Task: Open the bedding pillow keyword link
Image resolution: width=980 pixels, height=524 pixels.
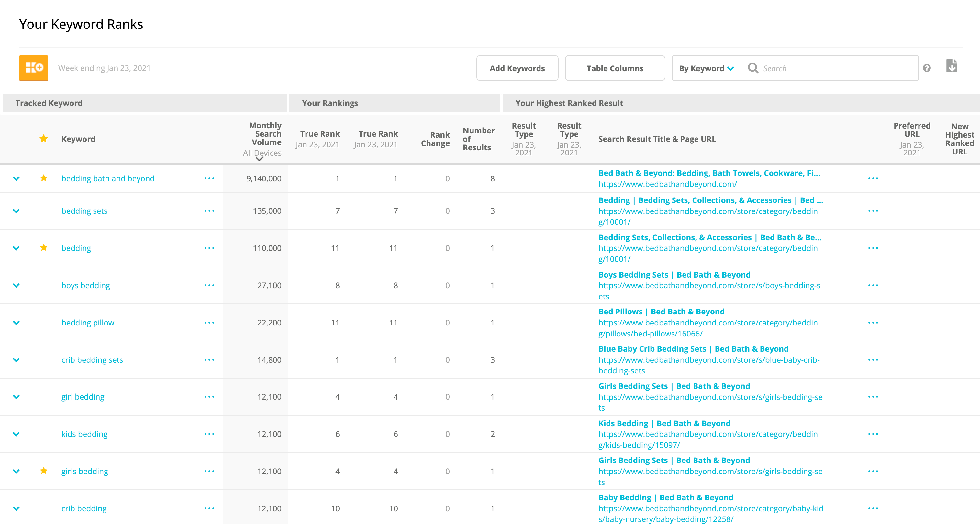Action: coord(88,323)
